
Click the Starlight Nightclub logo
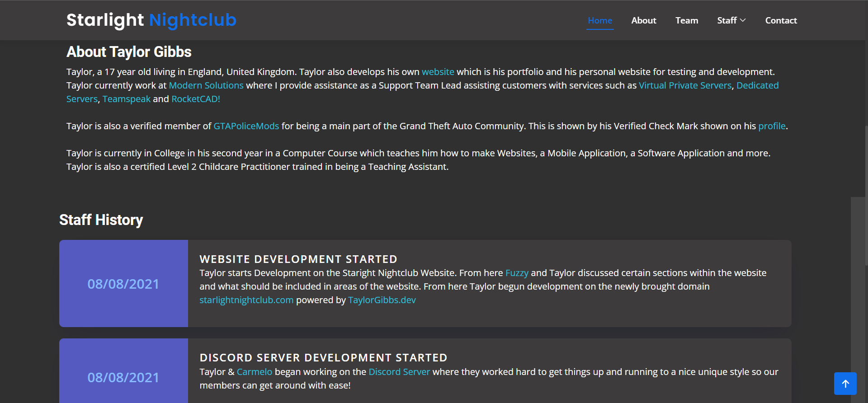(151, 20)
